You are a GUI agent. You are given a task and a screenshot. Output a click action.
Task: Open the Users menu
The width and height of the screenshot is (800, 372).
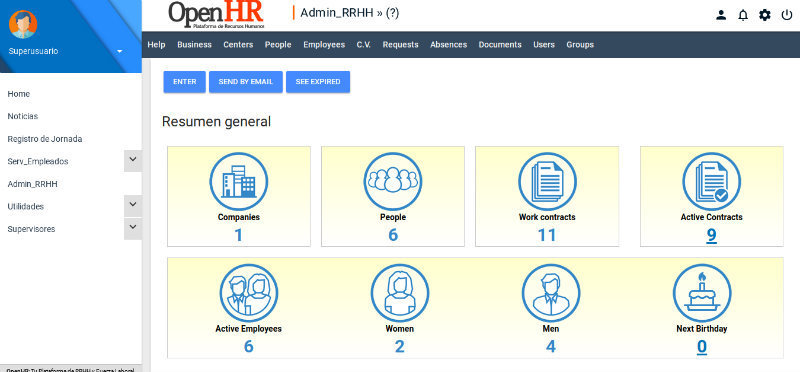click(x=544, y=44)
